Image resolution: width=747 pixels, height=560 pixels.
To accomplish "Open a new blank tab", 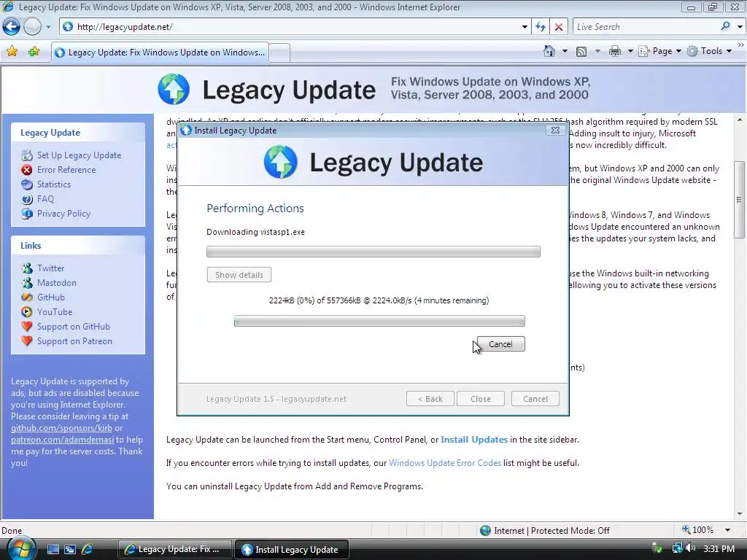I will pyautogui.click(x=279, y=52).
